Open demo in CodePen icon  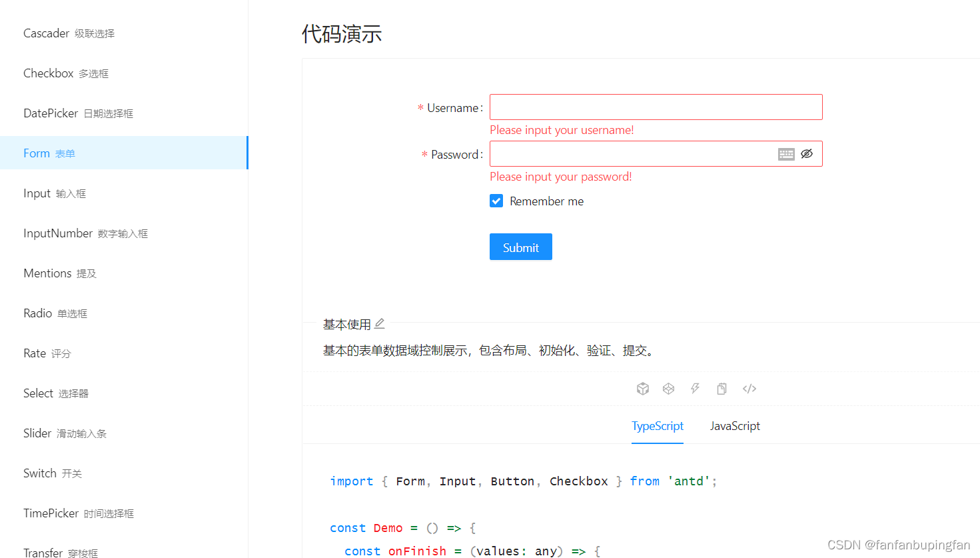coord(669,389)
